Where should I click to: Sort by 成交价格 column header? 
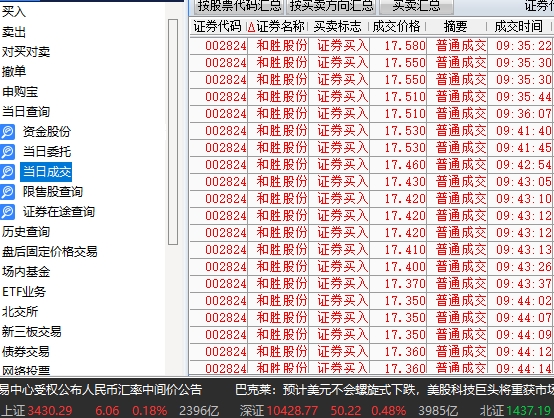[396, 27]
